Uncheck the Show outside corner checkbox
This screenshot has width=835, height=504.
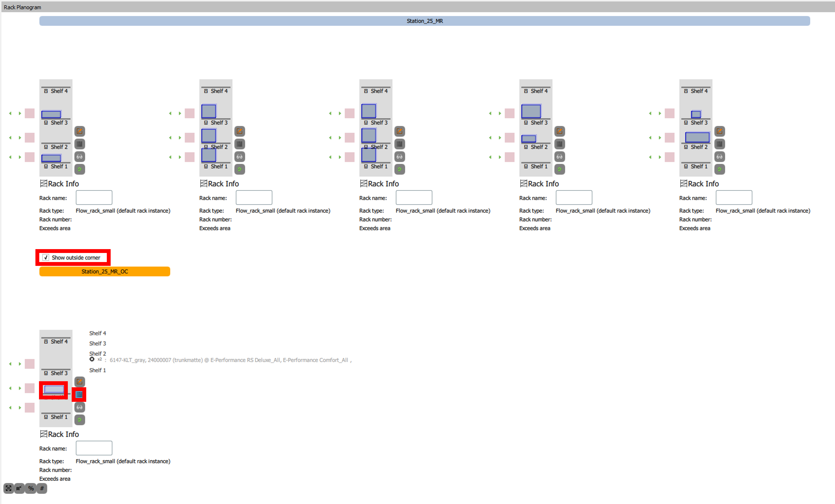(46, 258)
